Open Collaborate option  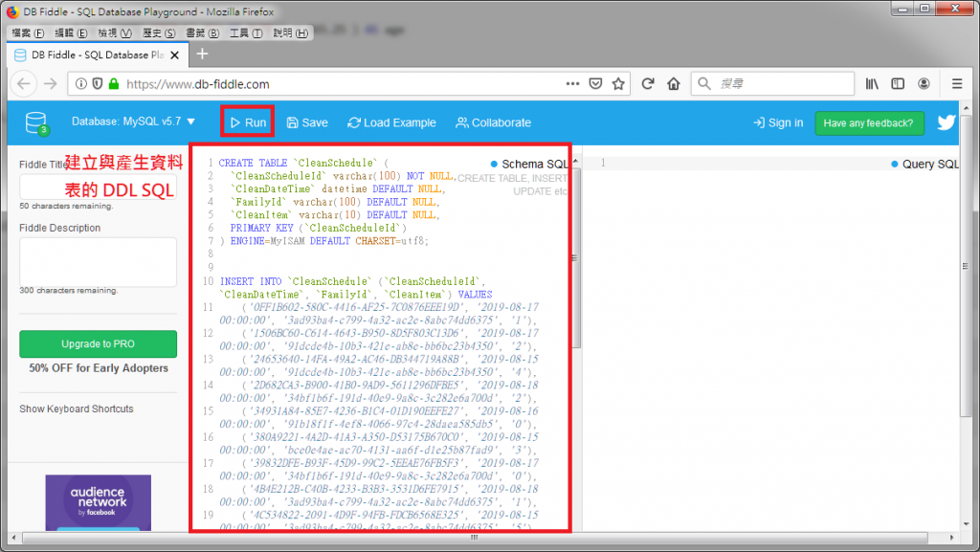point(493,122)
